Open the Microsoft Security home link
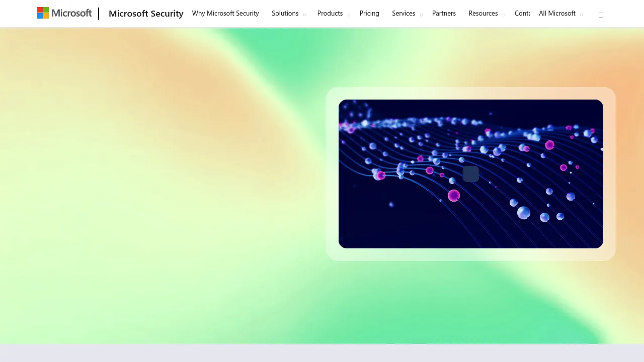Image resolution: width=644 pixels, height=362 pixels. (x=146, y=14)
